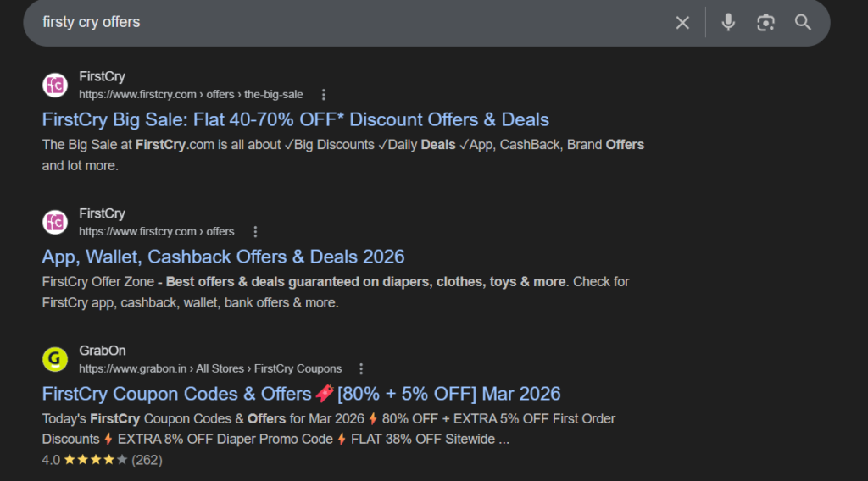Open three-dot menu beside GrabOn FirstCry Coupons
The height and width of the screenshot is (481, 868).
point(361,369)
